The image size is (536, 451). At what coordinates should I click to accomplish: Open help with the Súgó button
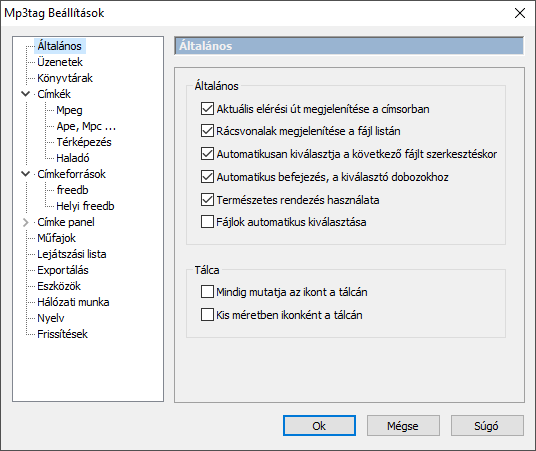click(487, 426)
